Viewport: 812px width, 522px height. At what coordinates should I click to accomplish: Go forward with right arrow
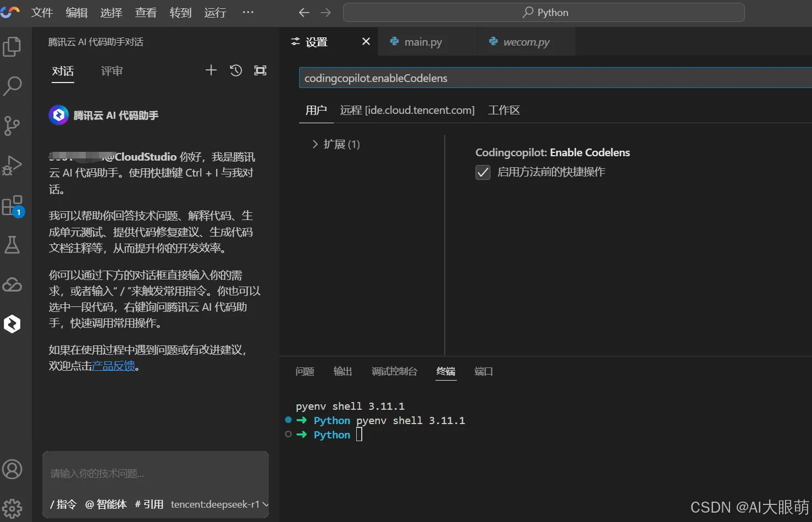pyautogui.click(x=325, y=13)
